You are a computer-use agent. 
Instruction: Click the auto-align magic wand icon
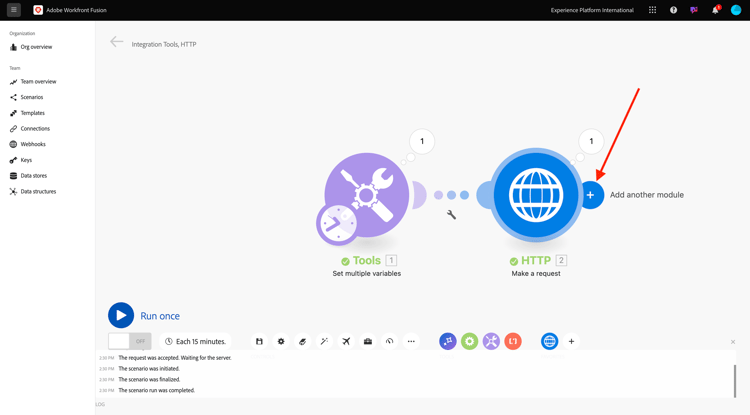(x=324, y=341)
